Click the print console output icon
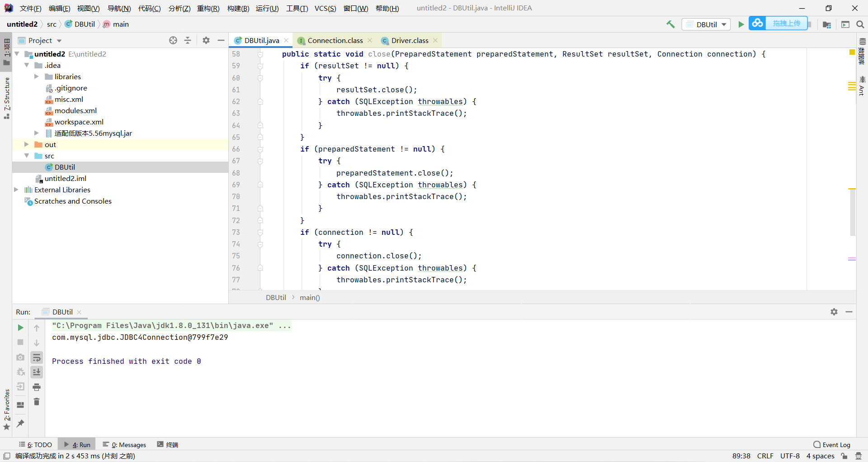 coord(37,387)
